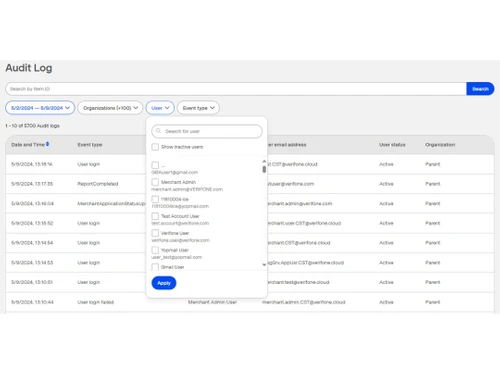Check the Test Account User checkbox
500x375 pixels.
point(155,216)
